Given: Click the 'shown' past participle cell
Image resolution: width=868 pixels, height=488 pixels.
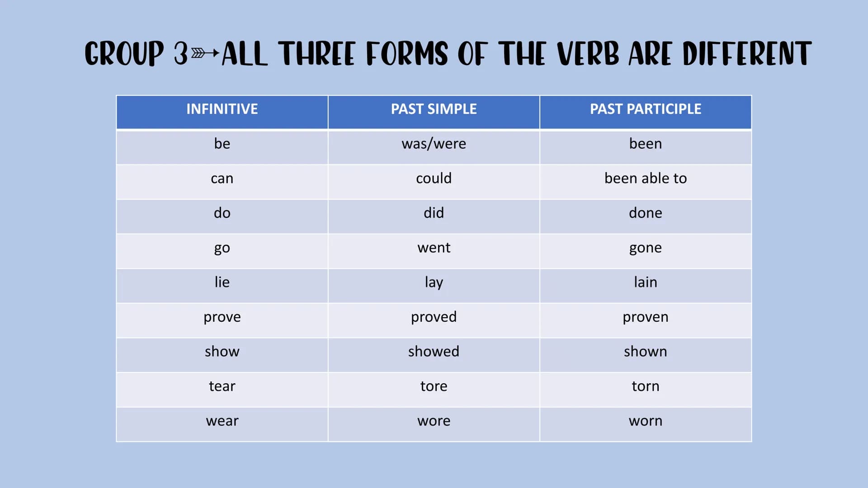Looking at the screenshot, I should pos(646,352).
